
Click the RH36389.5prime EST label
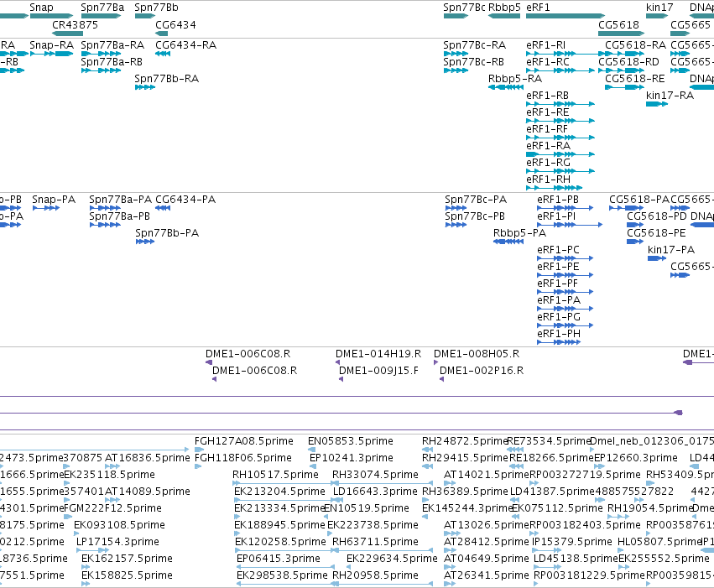point(465,492)
